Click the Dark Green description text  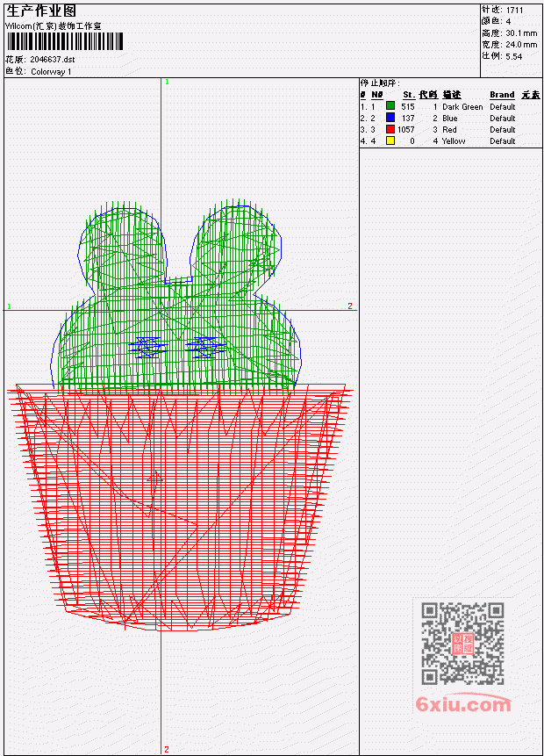pyautogui.click(x=462, y=107)
